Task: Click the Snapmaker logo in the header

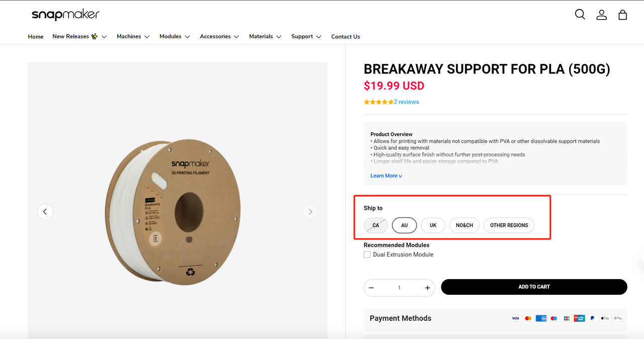Action: 65,15
